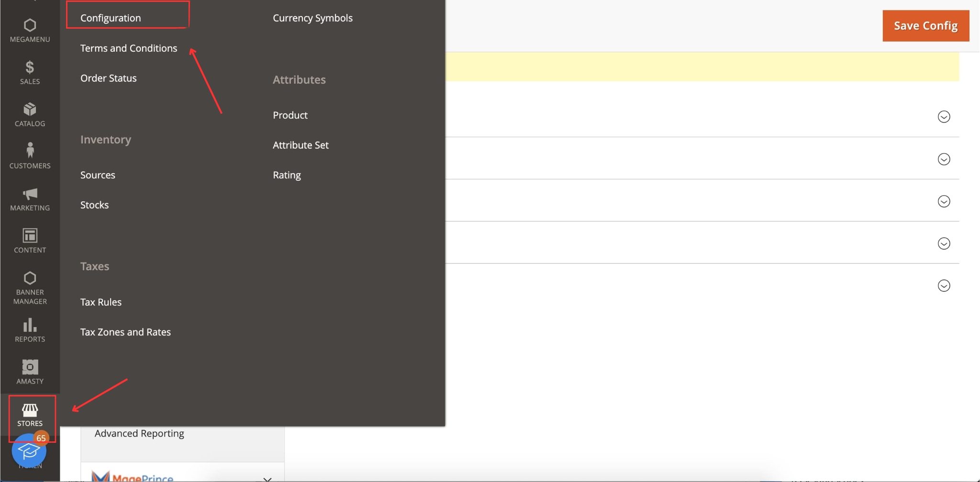The image size is (980, 482).
Task: Open the Sales dollar icon menu
Action: (30, 72)
